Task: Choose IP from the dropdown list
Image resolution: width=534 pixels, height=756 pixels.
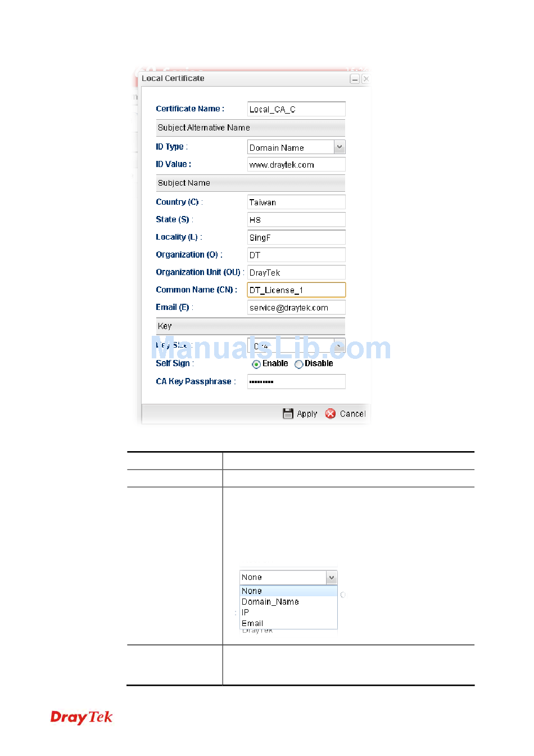Action: point(288,613)
